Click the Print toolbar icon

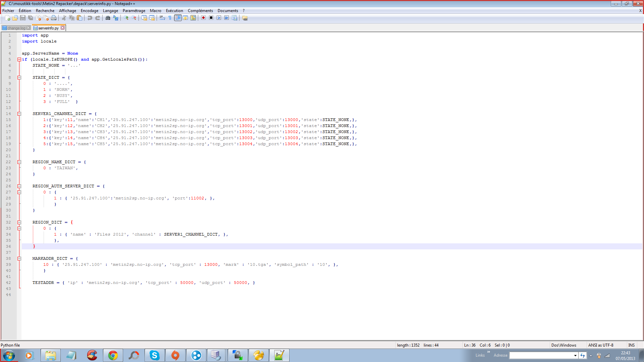pyautogui.click(x=54, y=18)
